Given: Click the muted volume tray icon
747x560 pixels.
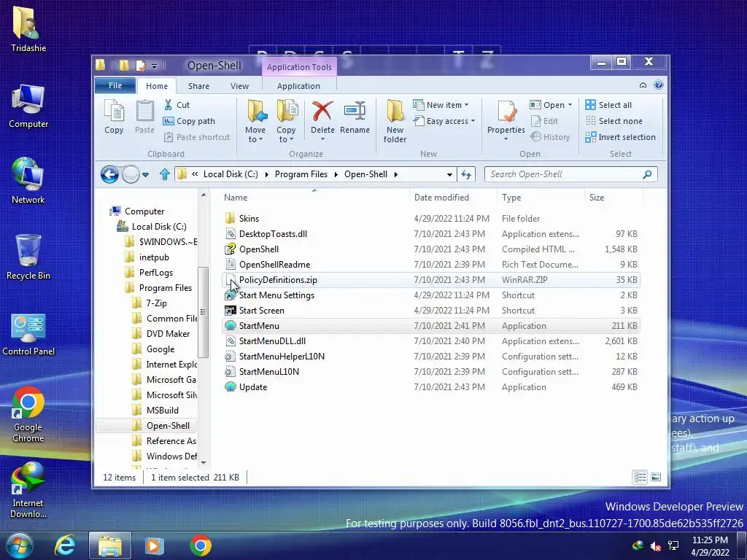Looking at the screenshot, I should (x=656, y=545).
